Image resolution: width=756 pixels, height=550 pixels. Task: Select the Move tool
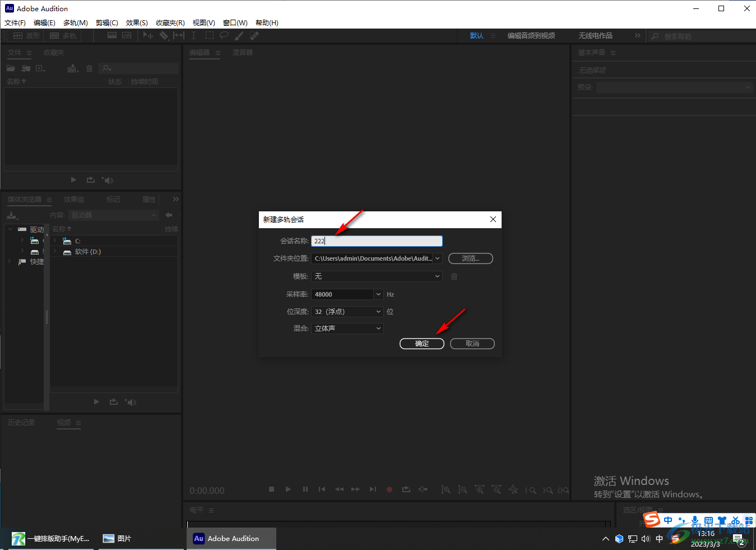148,35
